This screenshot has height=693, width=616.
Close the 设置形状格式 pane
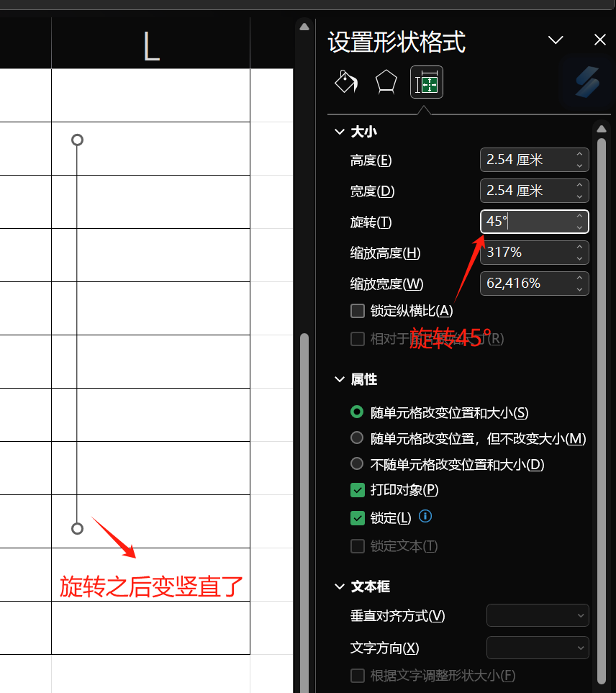(x=599, y=40)
